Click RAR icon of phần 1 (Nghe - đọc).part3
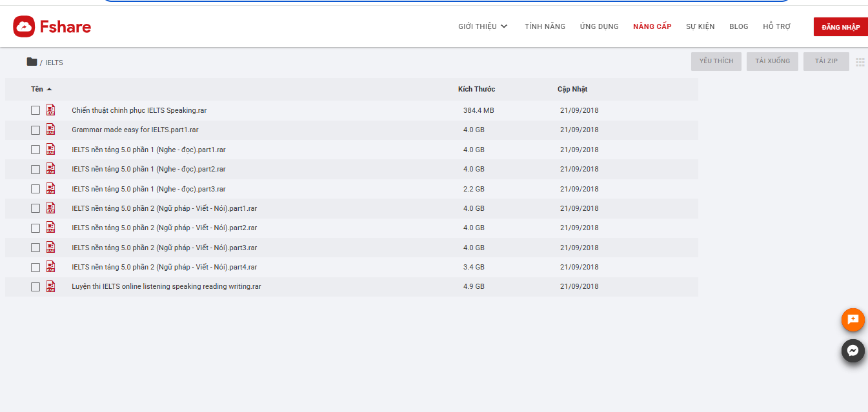The width and height of the screenshot is (868, 412). (x=51, y=189)
